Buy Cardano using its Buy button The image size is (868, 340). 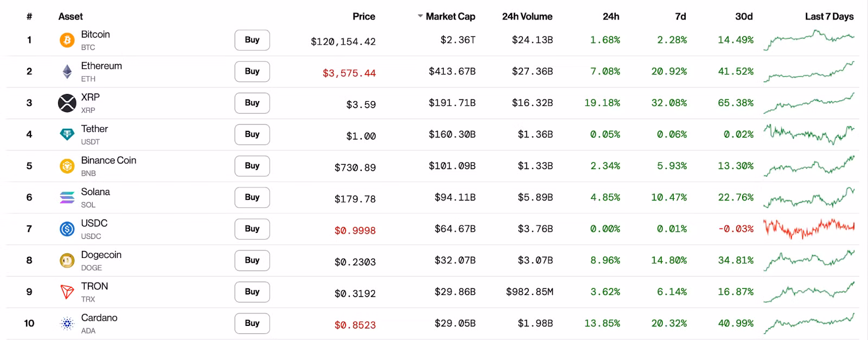pyautogui.click(x=252, y=323)
